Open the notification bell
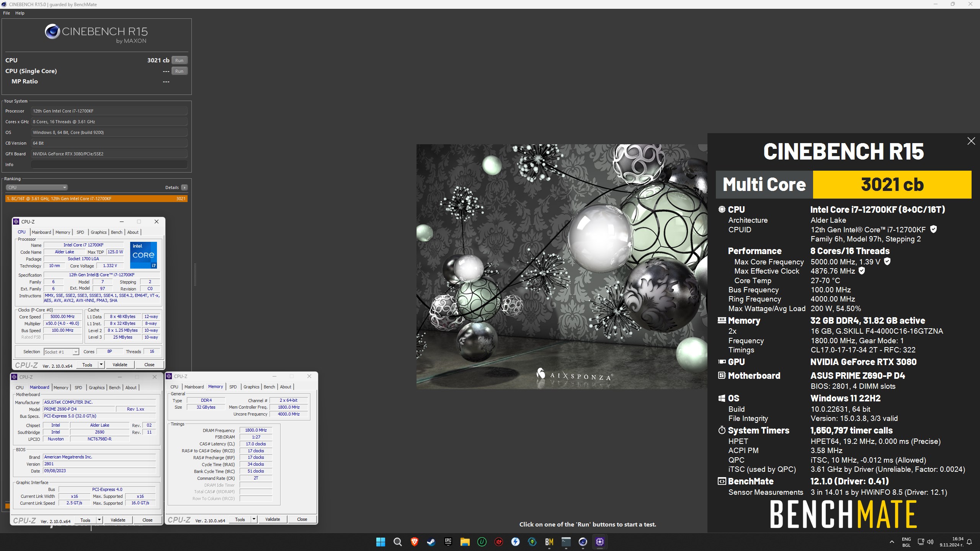The height and width of the screenshot is (551, 980). [969, 542]
